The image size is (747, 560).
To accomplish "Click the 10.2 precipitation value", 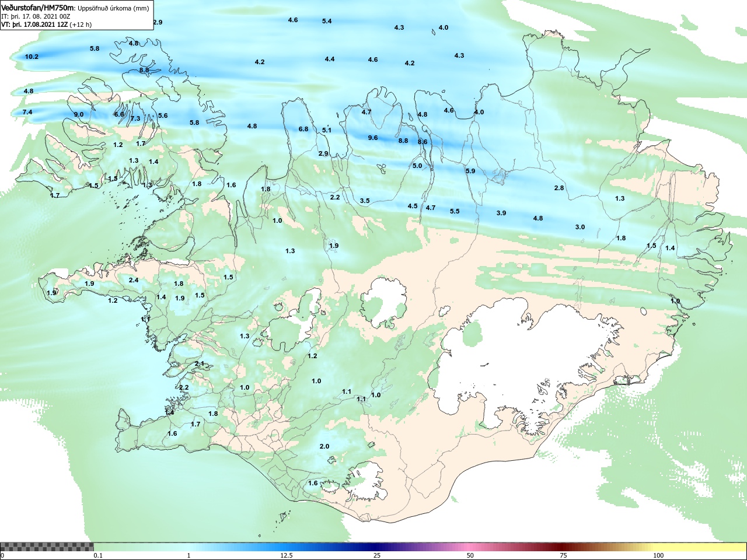I will point(32,57).
